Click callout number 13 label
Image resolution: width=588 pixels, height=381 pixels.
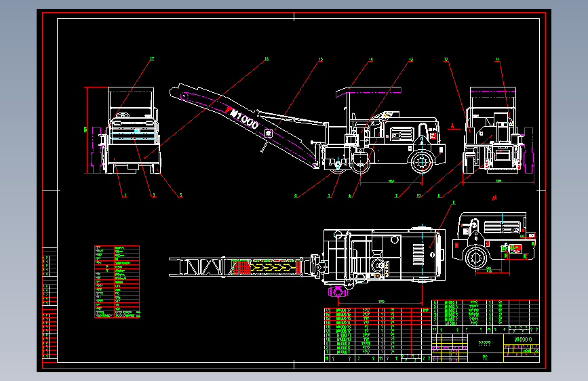[x=411, y=59]
